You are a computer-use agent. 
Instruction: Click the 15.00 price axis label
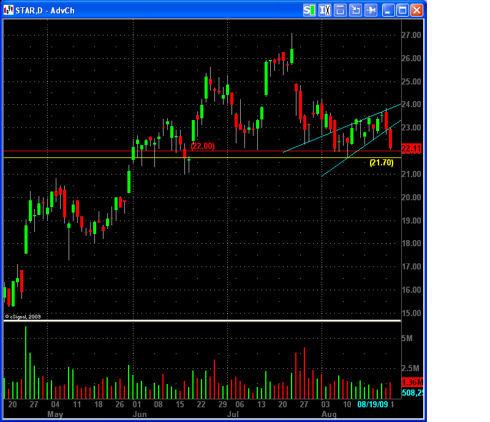[412, 313]
